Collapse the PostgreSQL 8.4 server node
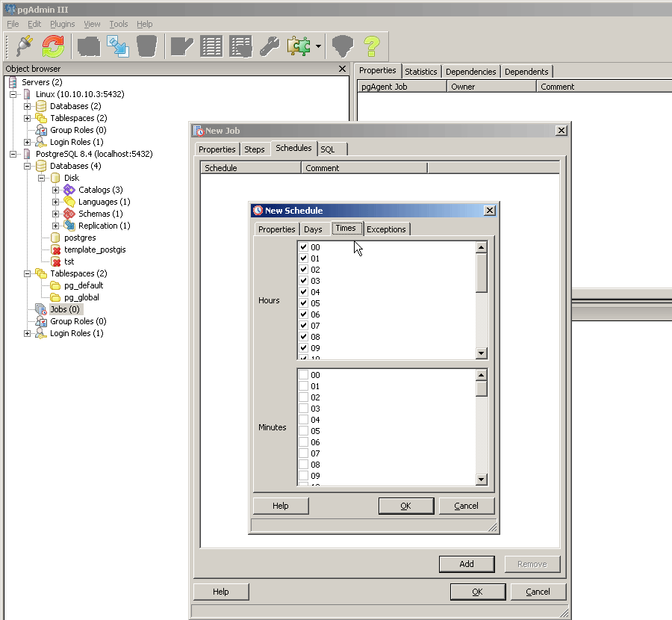 13,154
